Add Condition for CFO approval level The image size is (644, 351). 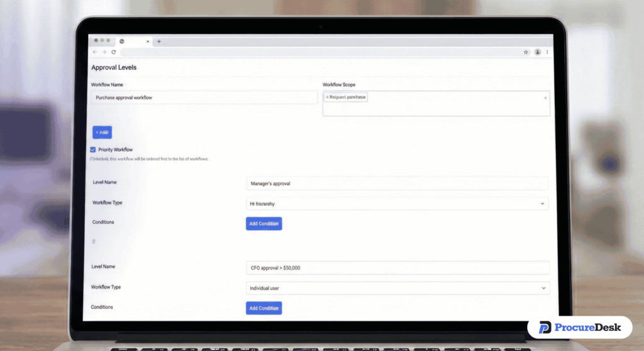(264, 308)
